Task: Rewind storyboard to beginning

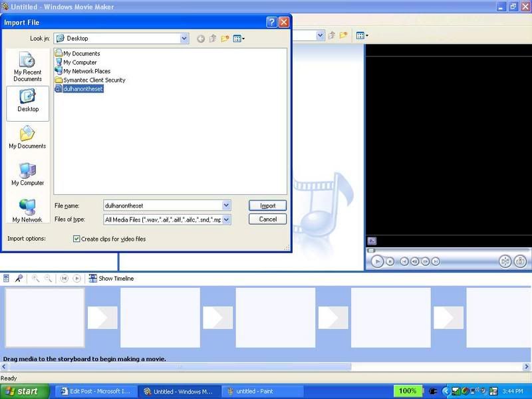Action: coord(64,279)
